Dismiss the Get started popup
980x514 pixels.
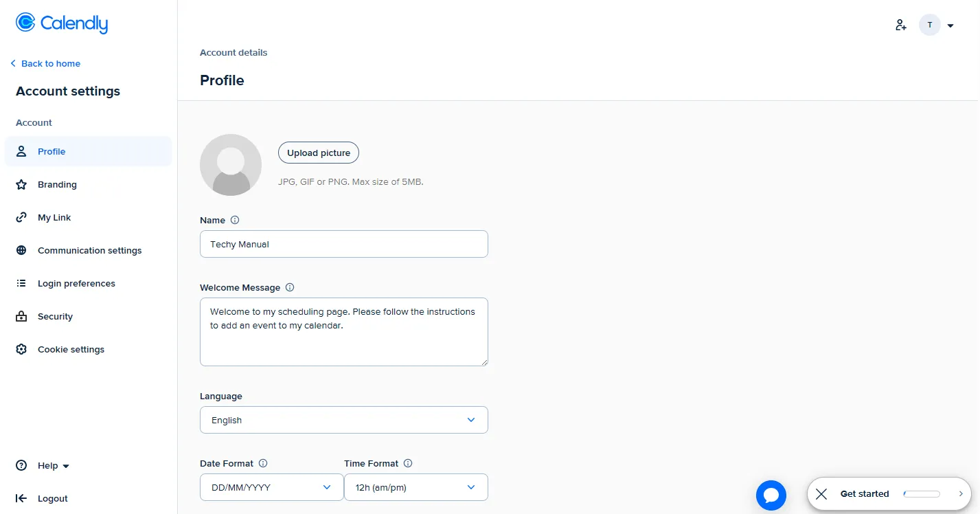821,493
